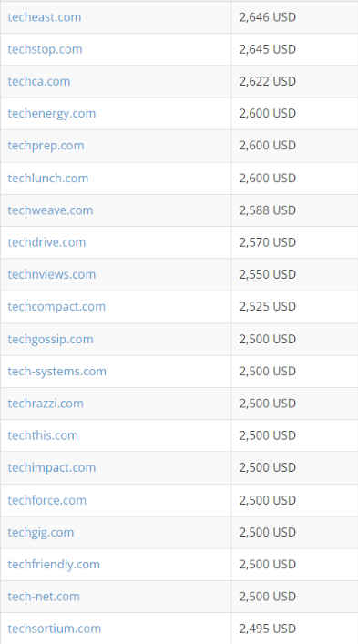The height and width of the screenshot is (644, 358).
Task: Open technviews.com domain link
Action: click(x=52, y=274)
